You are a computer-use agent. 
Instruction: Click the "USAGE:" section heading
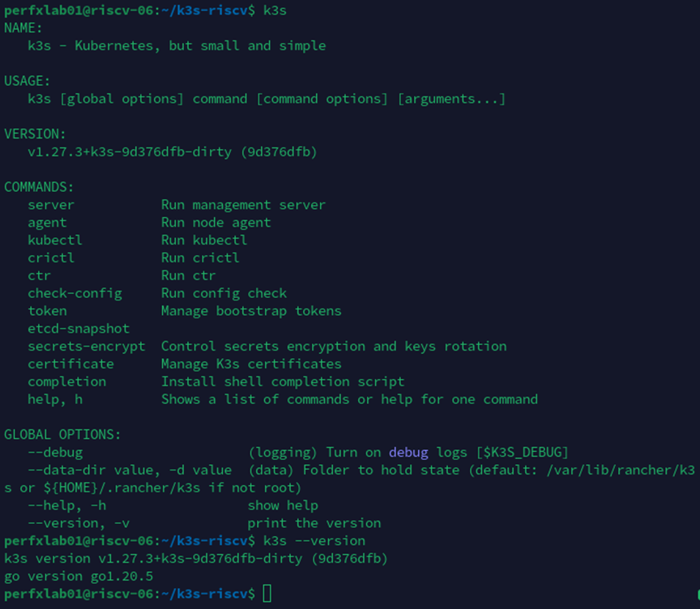pyautogui.click(x=28, y=81)
